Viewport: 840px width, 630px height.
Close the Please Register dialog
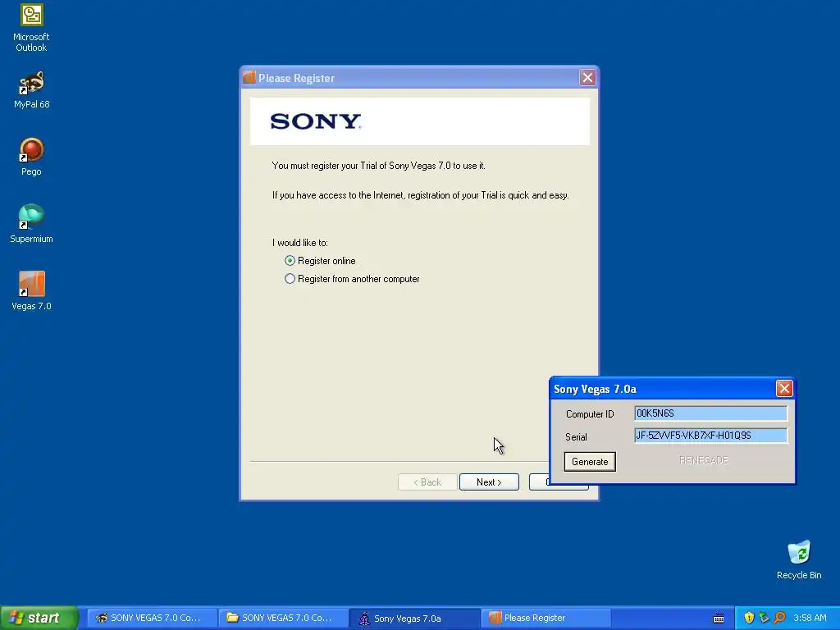(587, 78)
